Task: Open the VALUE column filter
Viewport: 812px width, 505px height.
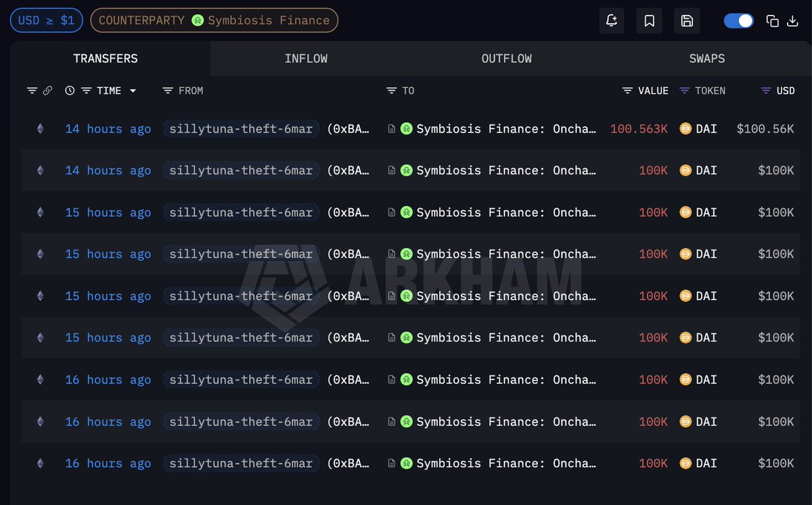Action: pos(627,91)
